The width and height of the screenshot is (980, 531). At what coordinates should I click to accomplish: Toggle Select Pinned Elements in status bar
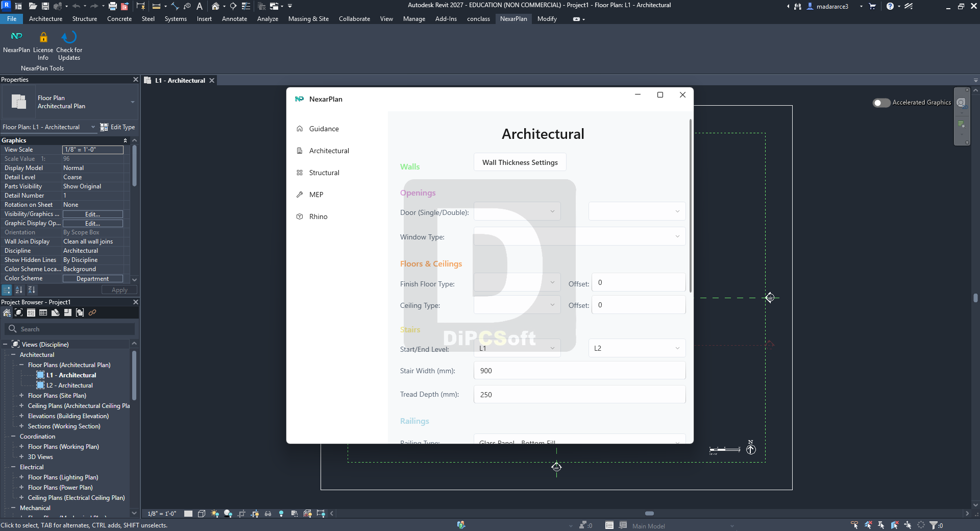[x=881, y=525]
